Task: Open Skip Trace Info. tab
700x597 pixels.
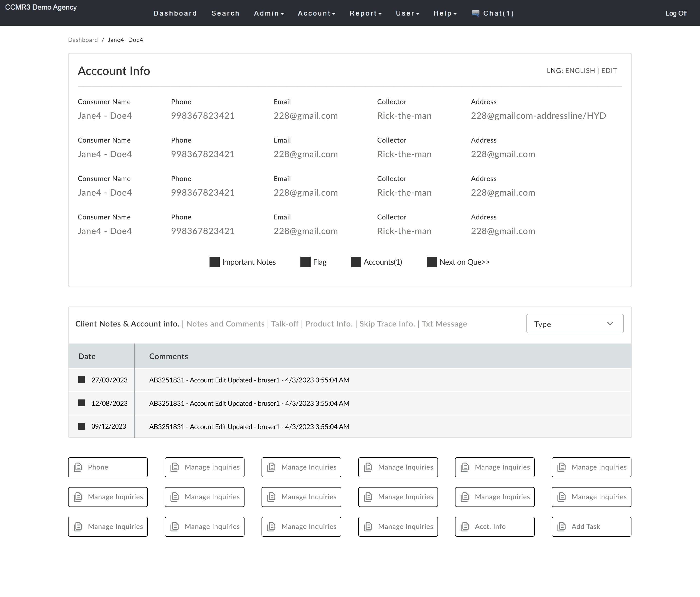Action: [387, 324]
